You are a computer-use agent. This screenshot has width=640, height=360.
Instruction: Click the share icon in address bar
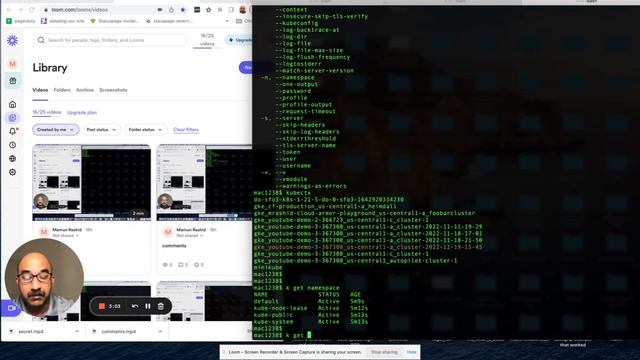click(171, 9)
